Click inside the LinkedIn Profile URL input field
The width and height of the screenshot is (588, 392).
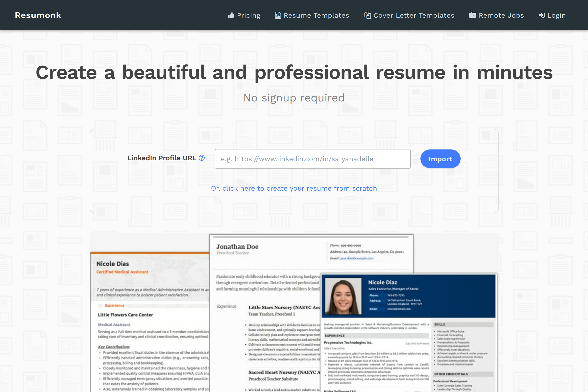click(312, 159)
